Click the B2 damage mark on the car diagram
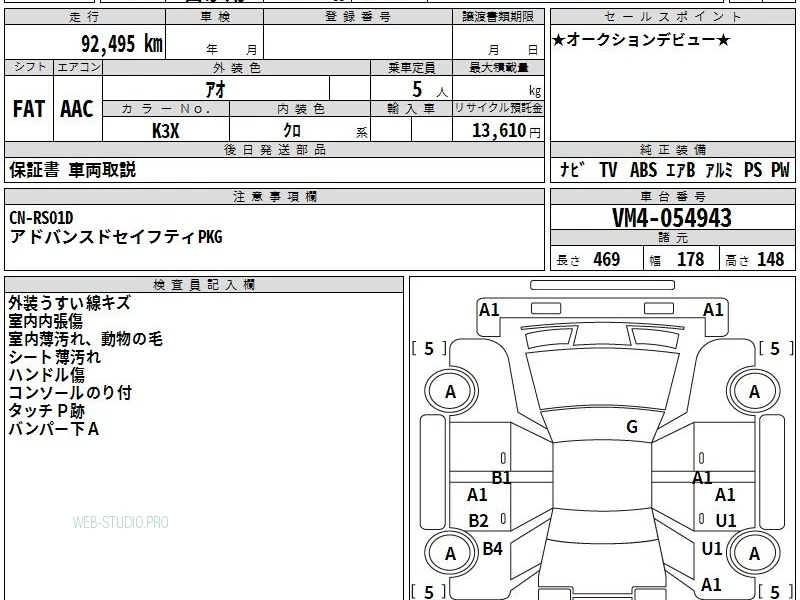Viewport: 800px width, 600px height. coord(479,521)
